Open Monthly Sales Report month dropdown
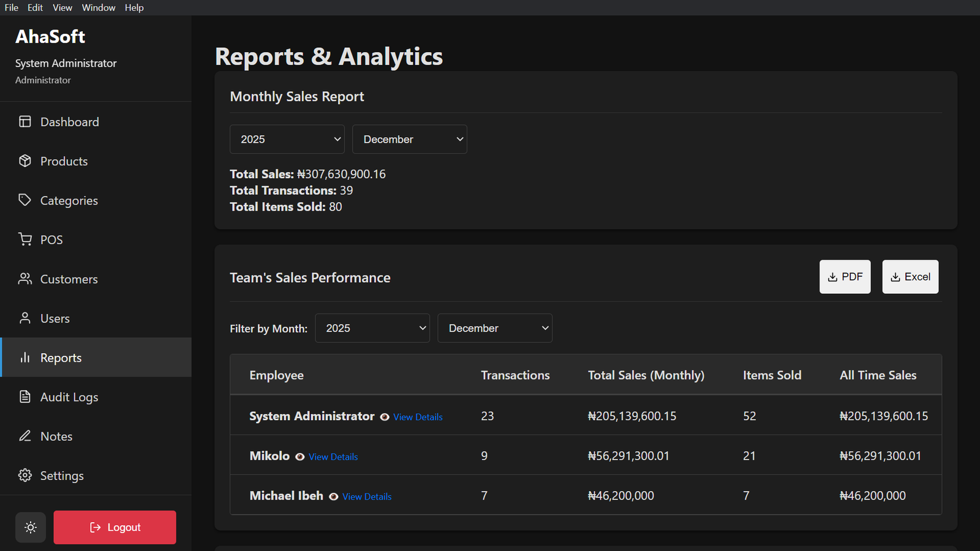The height and width of the screenshot is (551, 980). click(x=409, y=140)
